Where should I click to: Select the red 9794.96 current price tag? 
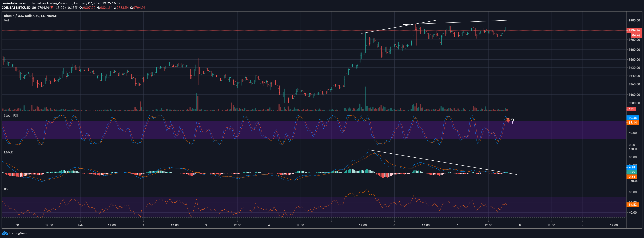[634, 30]
